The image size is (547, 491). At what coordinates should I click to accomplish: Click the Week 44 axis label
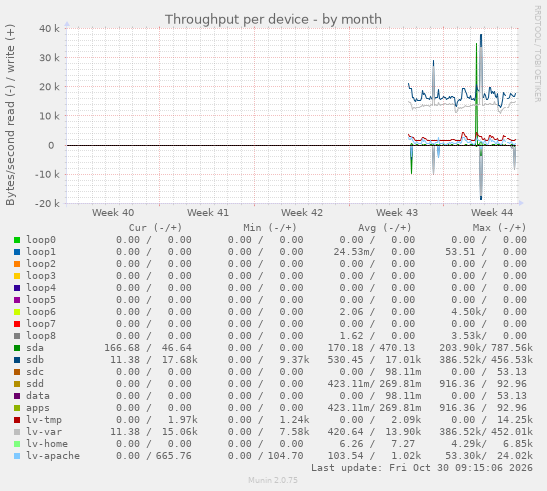coord(492,213)
